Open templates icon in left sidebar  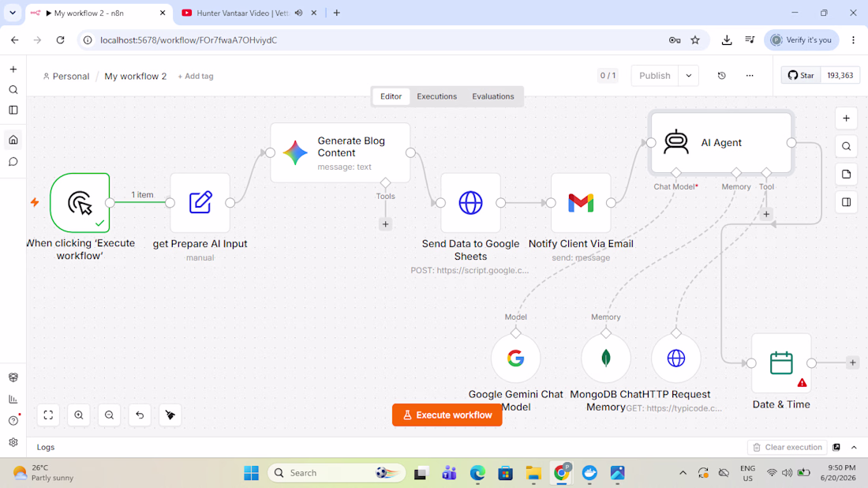pos(13,377)
